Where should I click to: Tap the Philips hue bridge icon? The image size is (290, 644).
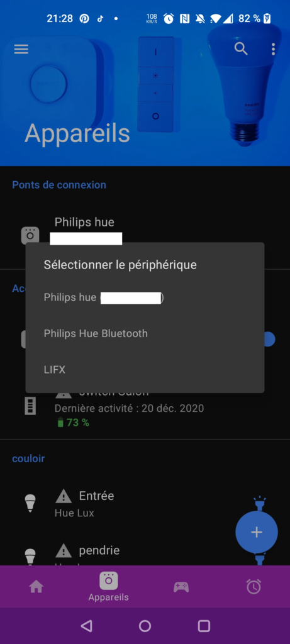coord(30,235)
